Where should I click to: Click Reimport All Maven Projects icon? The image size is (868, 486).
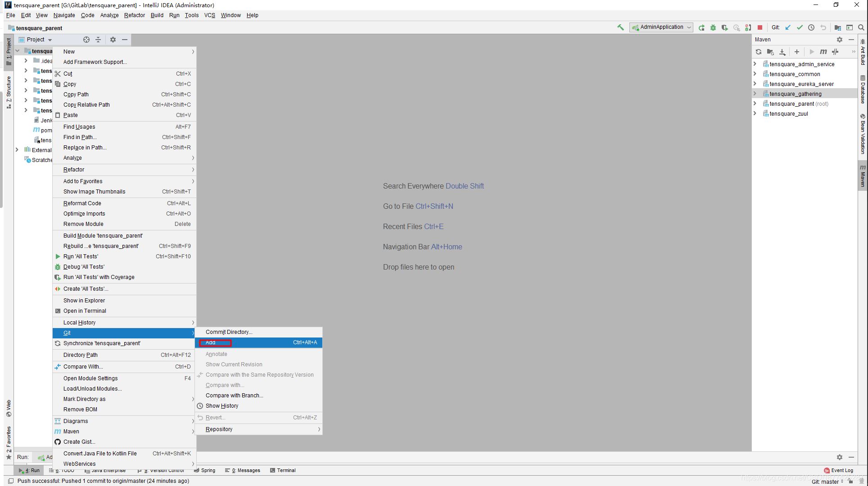[759, 52]
